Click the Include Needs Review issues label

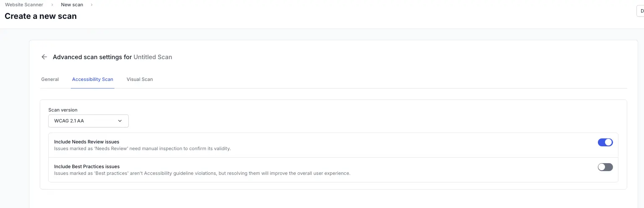(x=87, y=142)
